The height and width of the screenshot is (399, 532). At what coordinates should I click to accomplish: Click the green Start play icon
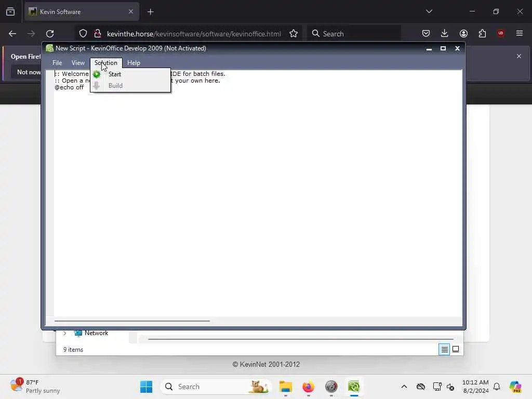tap(97, 74)
